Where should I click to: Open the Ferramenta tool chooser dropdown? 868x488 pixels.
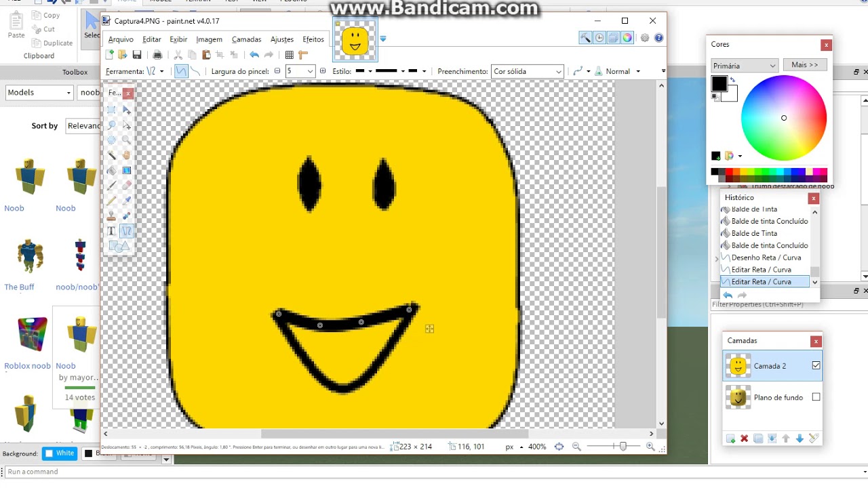155,71
